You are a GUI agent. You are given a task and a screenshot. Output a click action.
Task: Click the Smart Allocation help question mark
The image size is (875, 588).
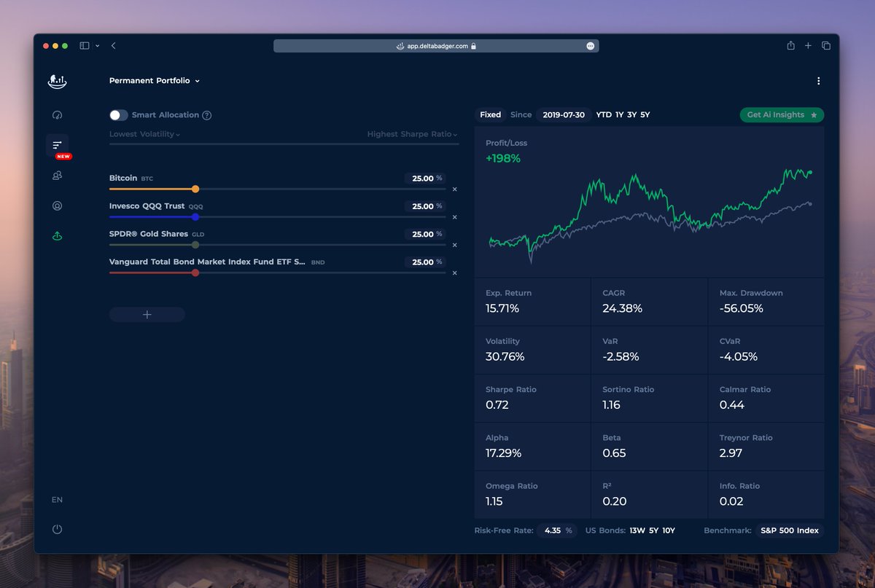207,115
